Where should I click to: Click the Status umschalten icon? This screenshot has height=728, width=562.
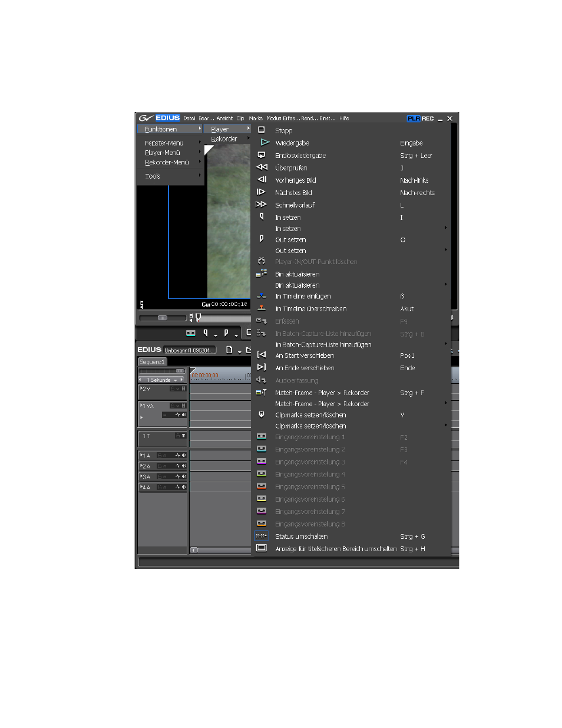pos(262,536)
